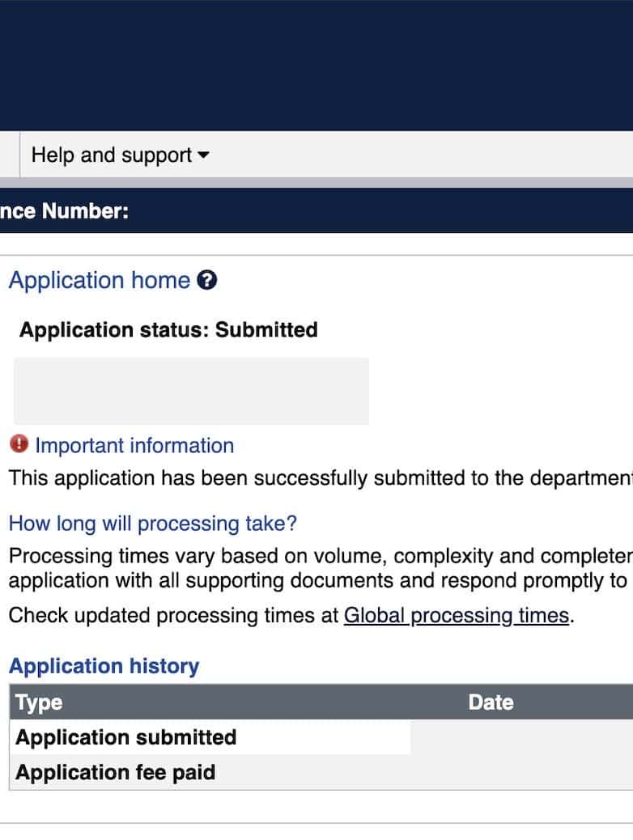The height and width of the screenshot is (840, 633).
Task: Click the Application home heading
Action: tap(99, 281)
